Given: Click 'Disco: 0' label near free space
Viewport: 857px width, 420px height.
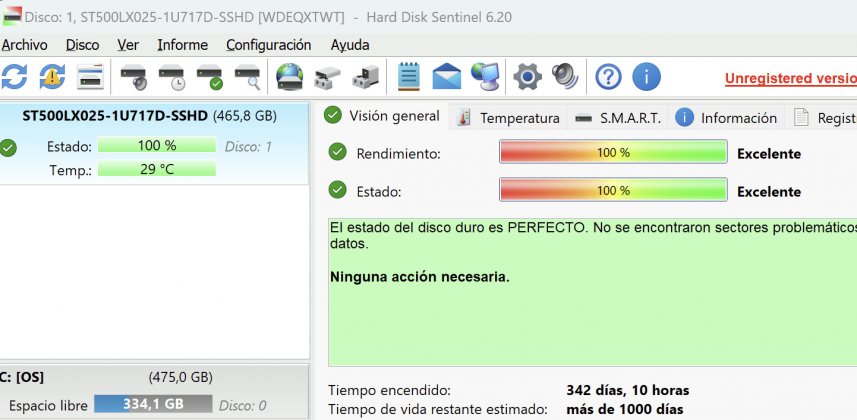Looking at the screenshot, I should click(x=243, y=405).
